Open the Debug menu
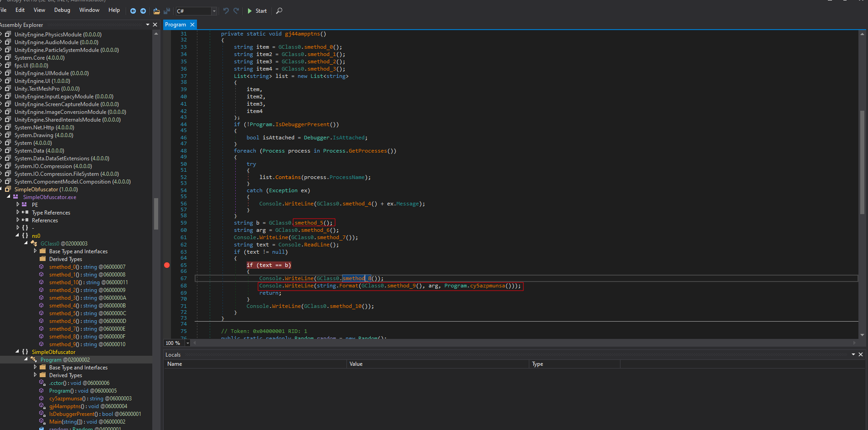The width and height of the screenshot is (868, 430). tap(62, 10)
